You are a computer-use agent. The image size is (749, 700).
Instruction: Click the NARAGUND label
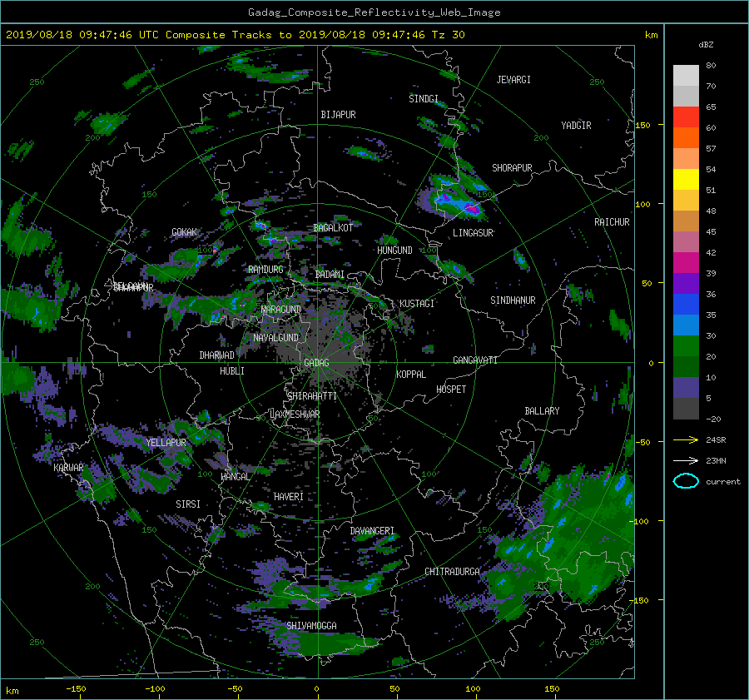[x=281, y=310]
